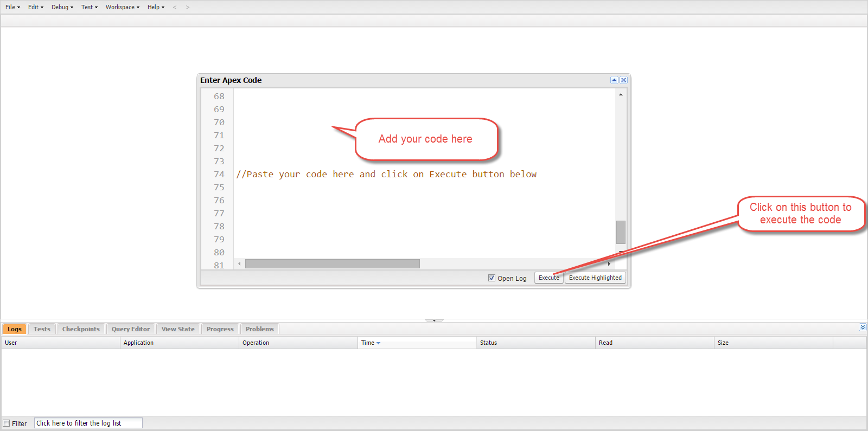
Task: Collapse the Enter Apex Code dialog
Action: (614, 80)
